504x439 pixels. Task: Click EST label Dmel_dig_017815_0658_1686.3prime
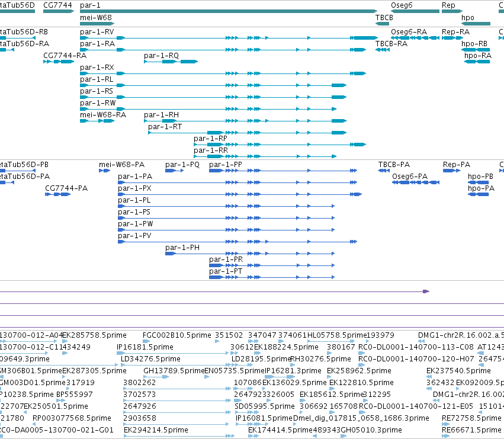[361, 418]
